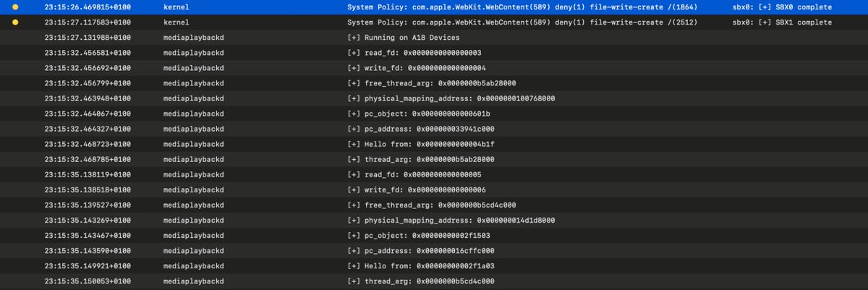
Task: Click the yellow dot on the 23:15:27.117583 row
Action: point(15,22)
